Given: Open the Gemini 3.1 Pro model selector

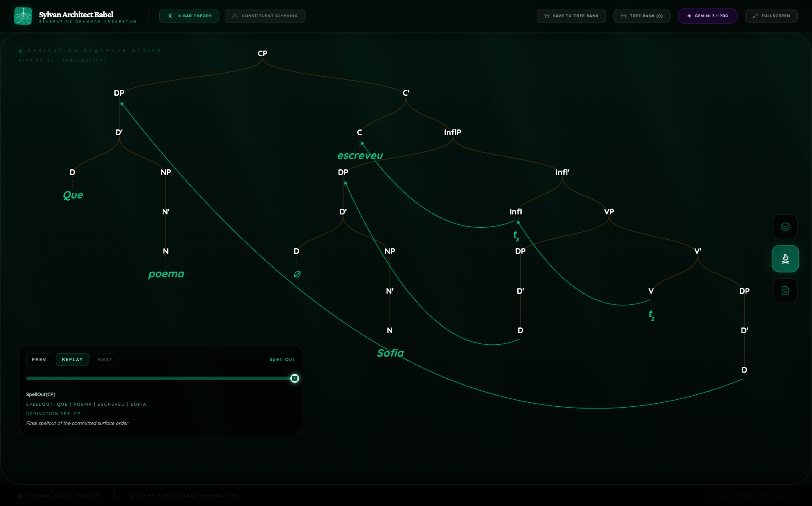Looking at the screenshot, I should [x=707, y=16].
